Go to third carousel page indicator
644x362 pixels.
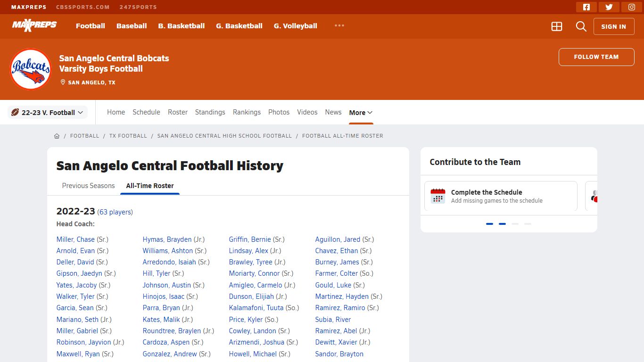[x=515, y=224]
